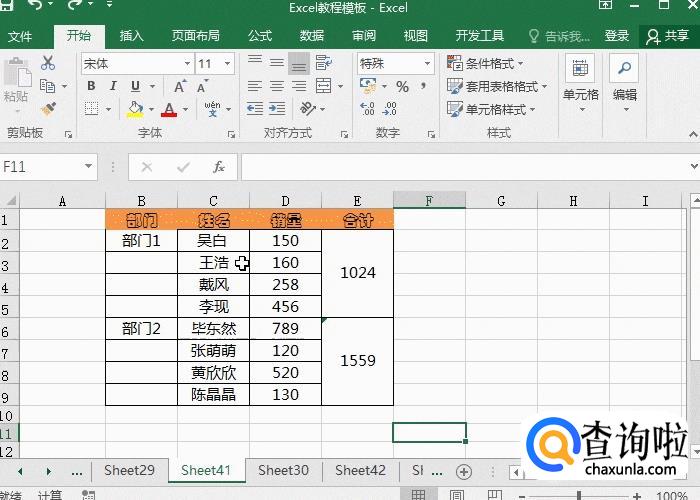This screenshot has width=700, height=500.
Task: Open font dialog launcher in 字体 group
Action: [231, 134]
